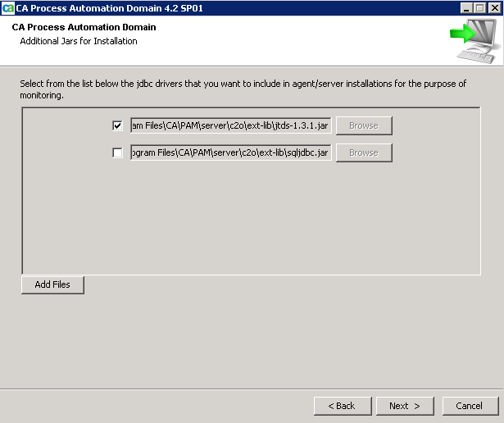Click the CA logo icon in title bar
The image size is (504, 423).
coord(8,7)
